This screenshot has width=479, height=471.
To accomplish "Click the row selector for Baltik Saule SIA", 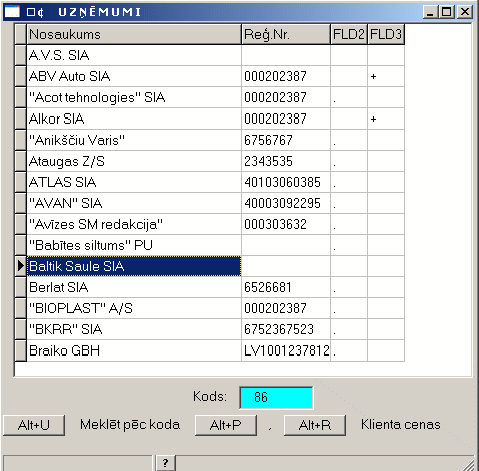I will (21, 266).
